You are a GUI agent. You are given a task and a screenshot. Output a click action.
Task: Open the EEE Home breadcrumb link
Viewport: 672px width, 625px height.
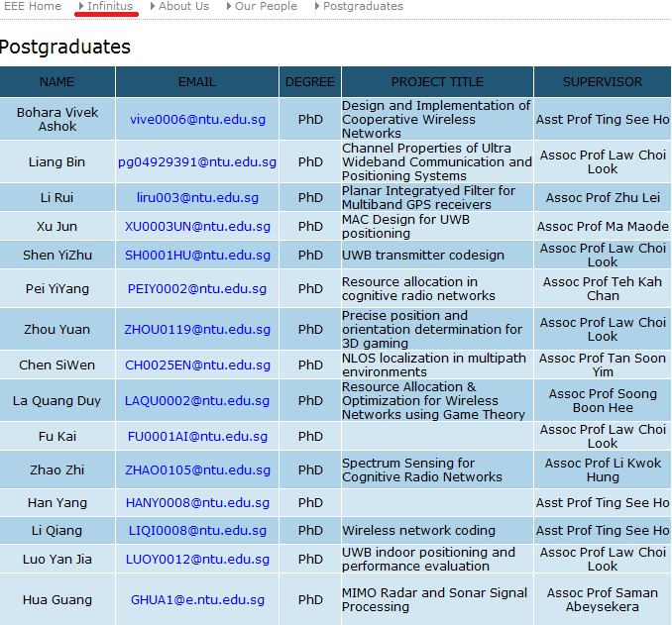32,6
